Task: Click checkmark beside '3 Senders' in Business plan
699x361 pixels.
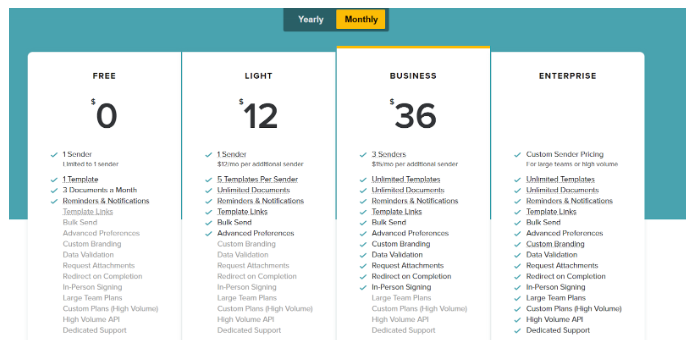Action: pos(363,155)
